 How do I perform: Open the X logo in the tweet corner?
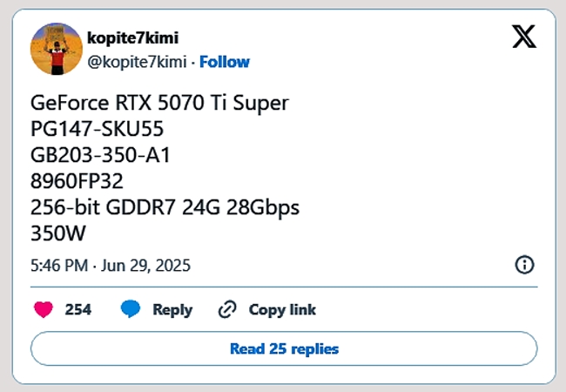coord(524,37)
